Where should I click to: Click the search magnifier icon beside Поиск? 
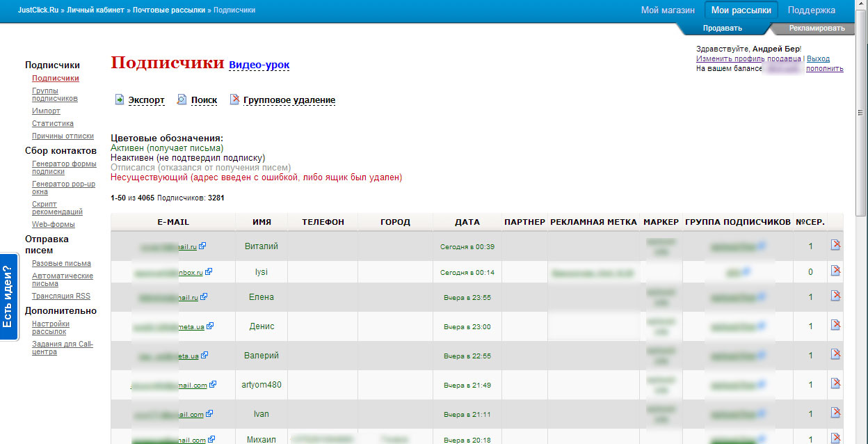coord(182,100)
